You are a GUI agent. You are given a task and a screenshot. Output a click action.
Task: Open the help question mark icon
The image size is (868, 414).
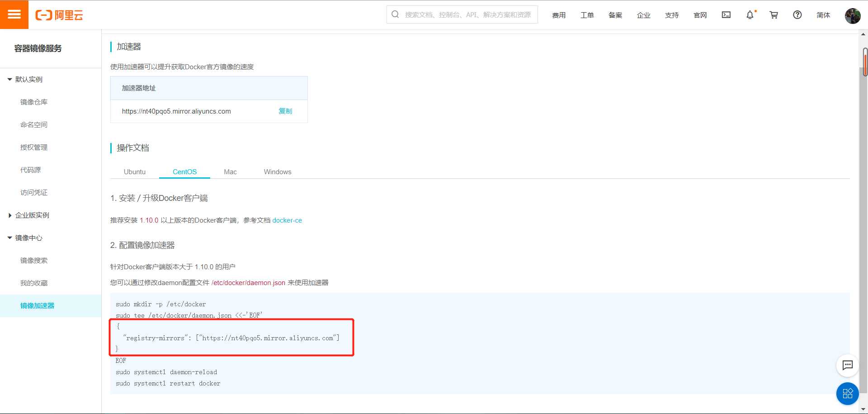click(x=797, y=15)
